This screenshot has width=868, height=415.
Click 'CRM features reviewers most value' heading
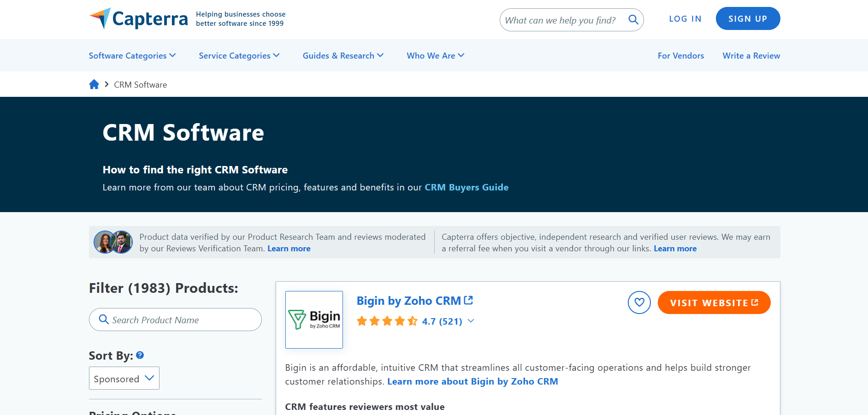pos(365,407)
